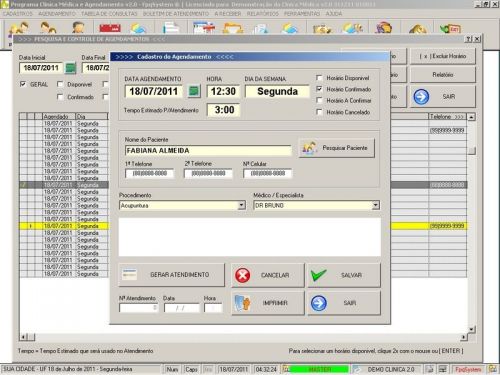Click the green MASTER indicator in status bar
Screen dimensions: 500x375
[319, 369]
